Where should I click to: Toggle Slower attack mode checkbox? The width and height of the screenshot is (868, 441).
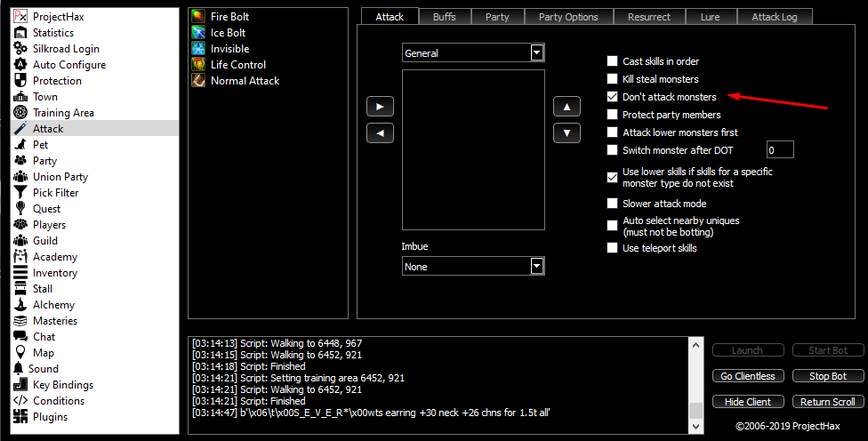click(612, 204)
